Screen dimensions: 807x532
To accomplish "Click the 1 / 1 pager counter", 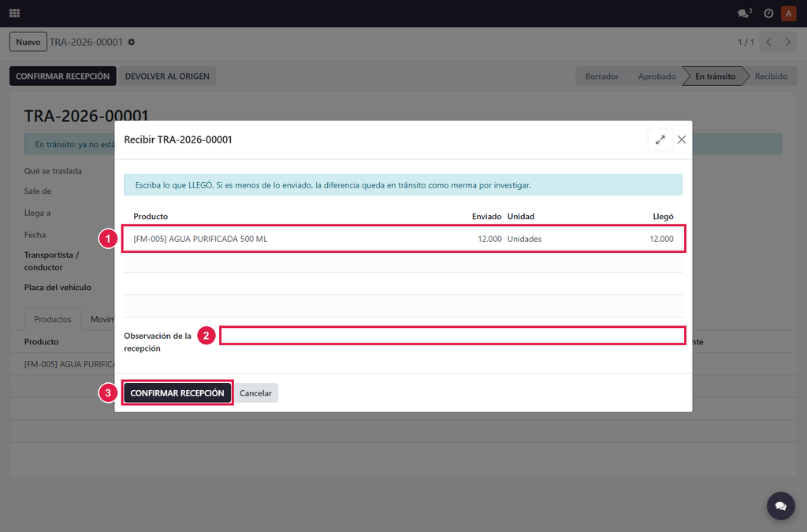I will coord(746,43).
